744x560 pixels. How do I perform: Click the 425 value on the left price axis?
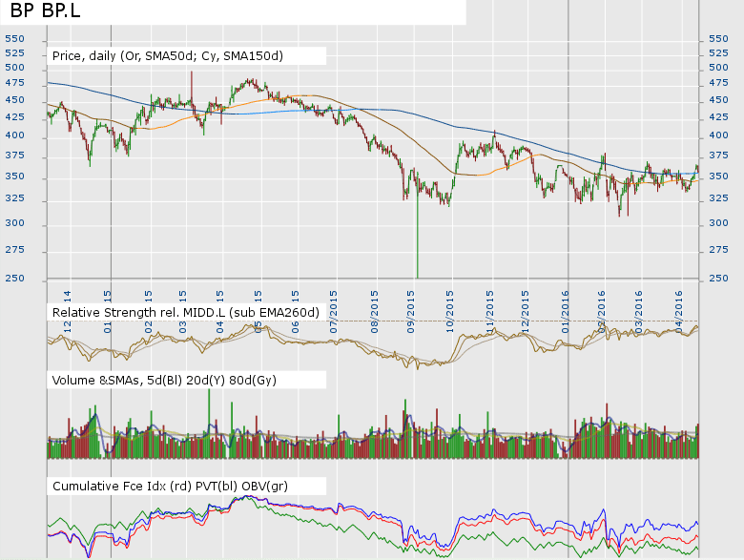tap(14, 116)
